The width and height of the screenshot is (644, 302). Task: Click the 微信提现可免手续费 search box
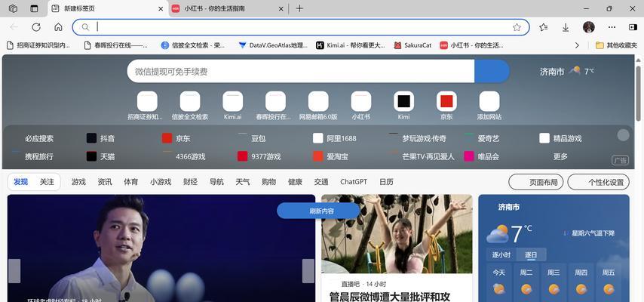[301, 71]
